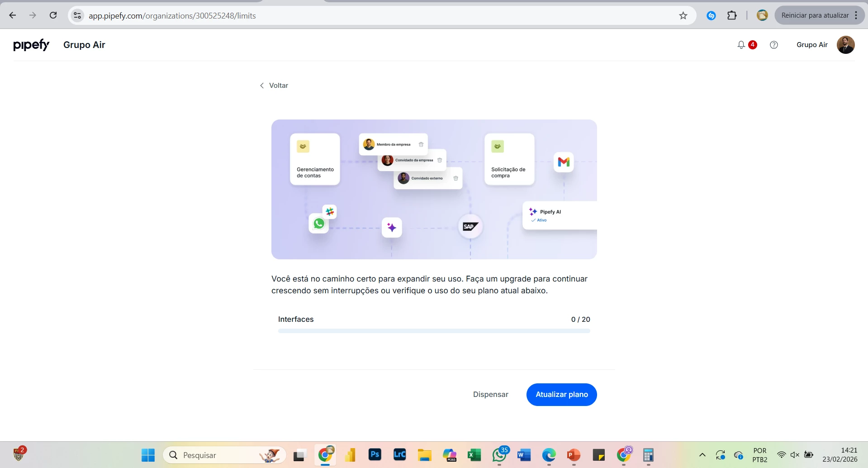Open Microsoft 365 on the taskbar

(450, 455)
